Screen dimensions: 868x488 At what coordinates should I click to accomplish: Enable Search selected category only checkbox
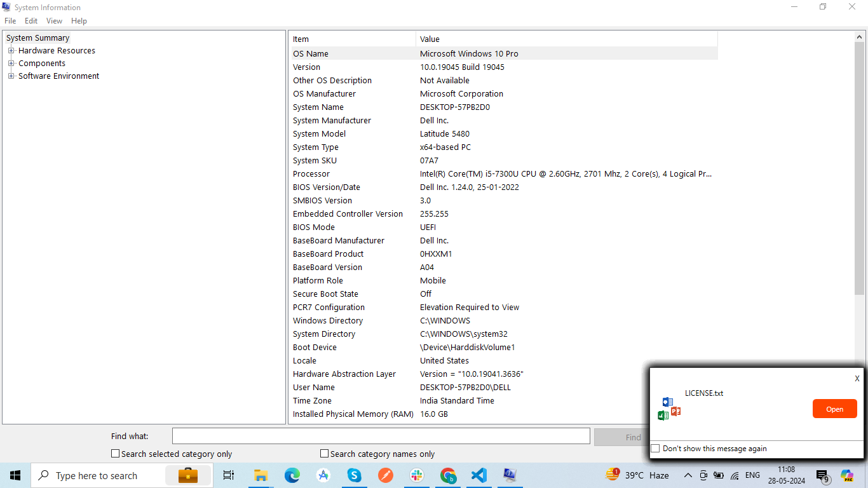pyautogui.click(x=116, y=454)
